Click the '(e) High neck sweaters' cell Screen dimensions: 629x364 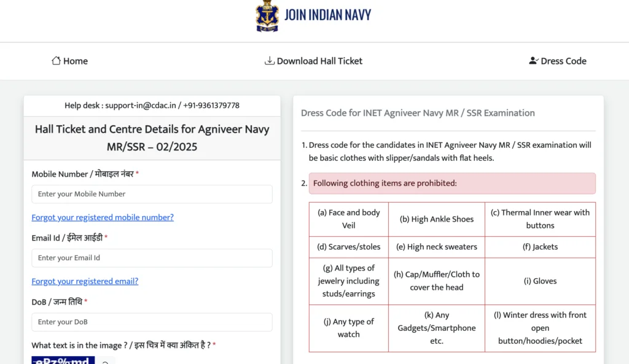tap(437, 247)
